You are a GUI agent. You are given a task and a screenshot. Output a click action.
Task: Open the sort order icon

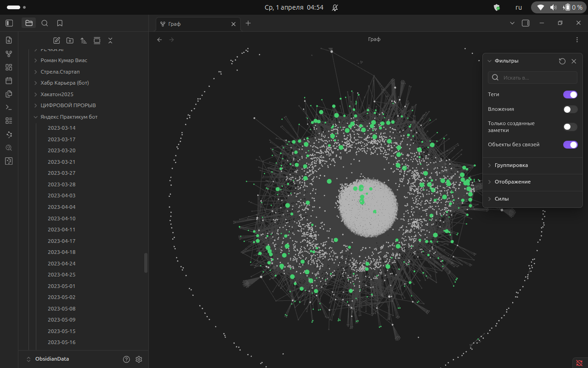click(83, 40)
